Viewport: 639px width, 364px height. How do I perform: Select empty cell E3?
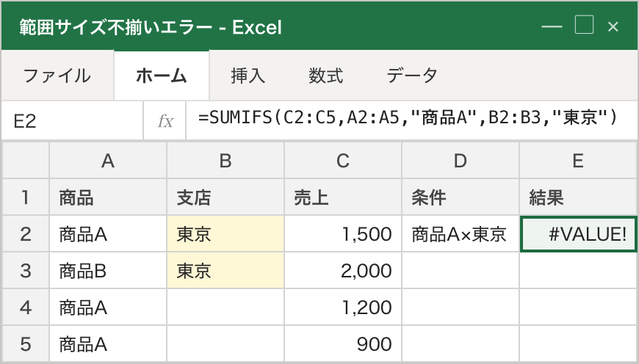click(x=578, y=270)
